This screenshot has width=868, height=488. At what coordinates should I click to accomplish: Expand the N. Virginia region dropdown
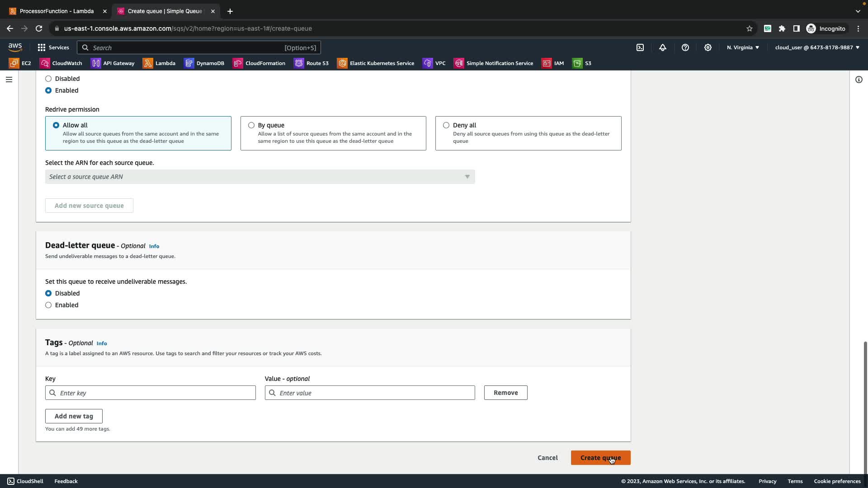tap(743, 47)
